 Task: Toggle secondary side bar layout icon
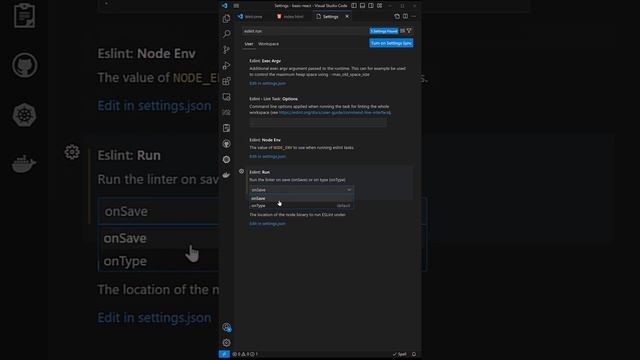[371, 6]
